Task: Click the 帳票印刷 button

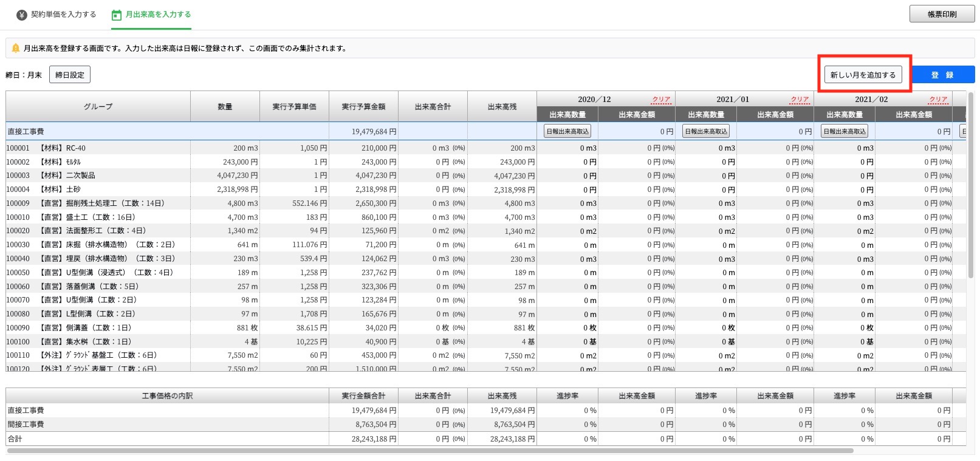Action: click(942, 14)
